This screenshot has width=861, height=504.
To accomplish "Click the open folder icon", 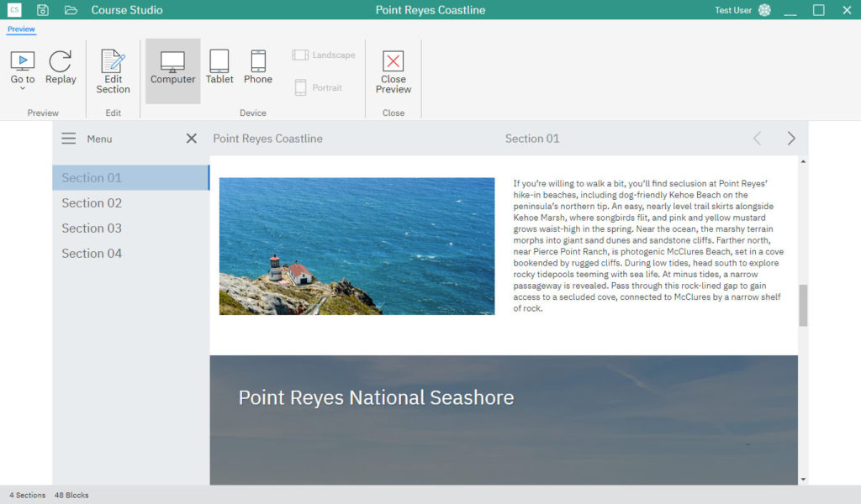I will click(x=71, y=10).
